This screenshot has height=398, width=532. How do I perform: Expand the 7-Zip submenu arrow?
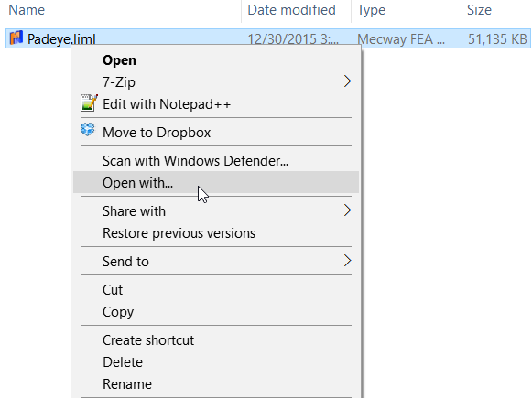pos(347,81)
